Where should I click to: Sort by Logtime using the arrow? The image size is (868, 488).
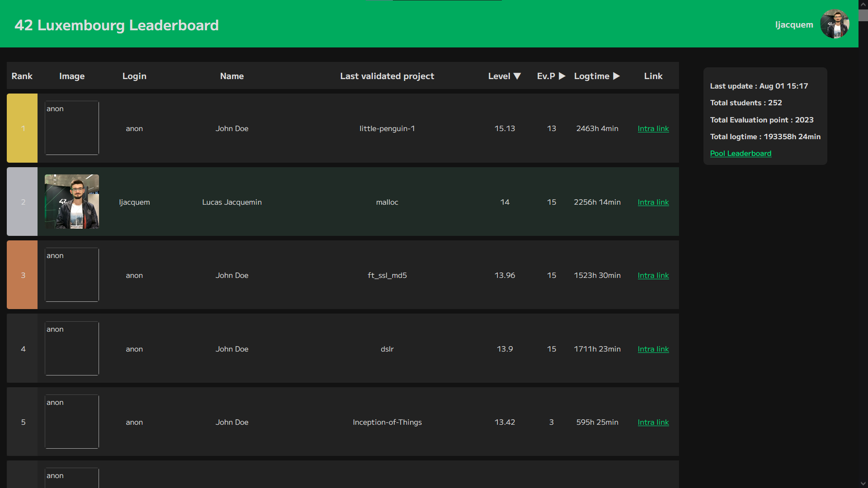tap(616, 76)
